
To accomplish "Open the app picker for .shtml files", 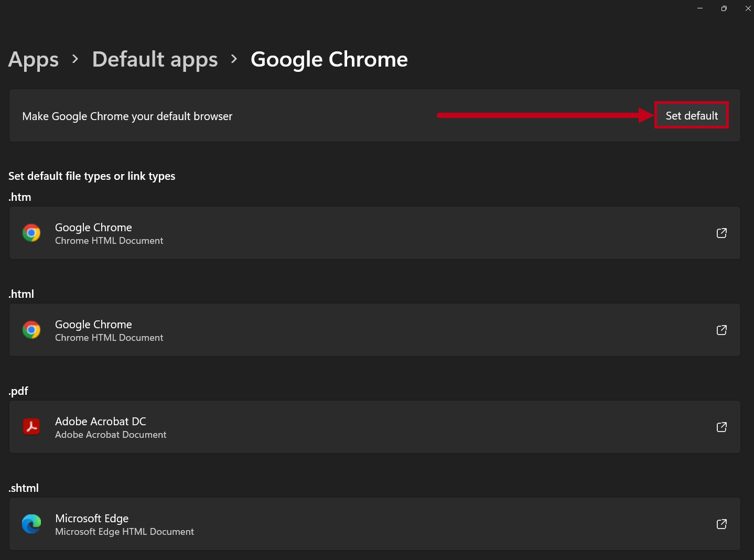I will point(367,524).
